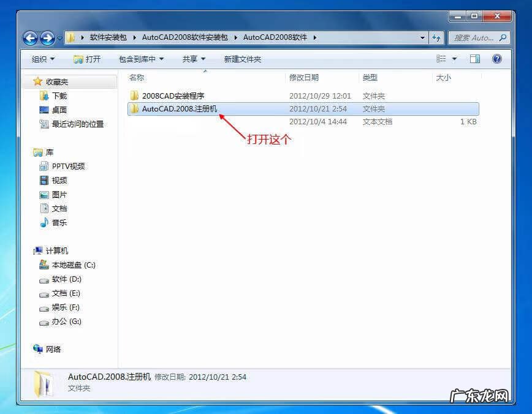Click the 打开 toolbar button
Screen dimensions: 532x414
coord(87,59)
